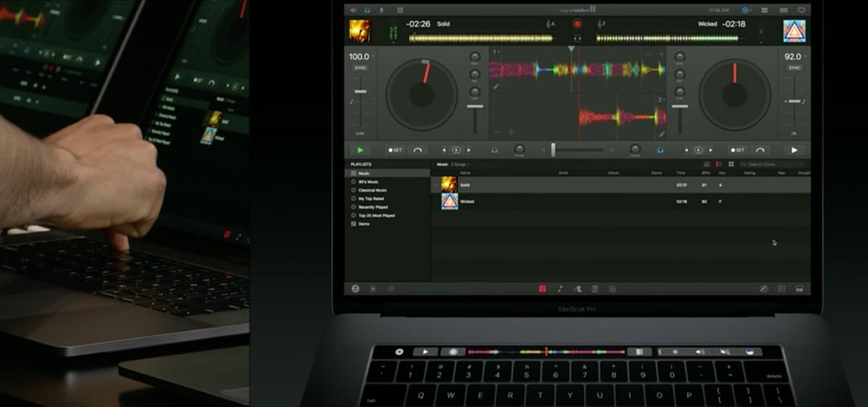Select Music playlist in sidebar
This screenshot has width=868, height=407.
pyautogui.click(x=388, y=173)
